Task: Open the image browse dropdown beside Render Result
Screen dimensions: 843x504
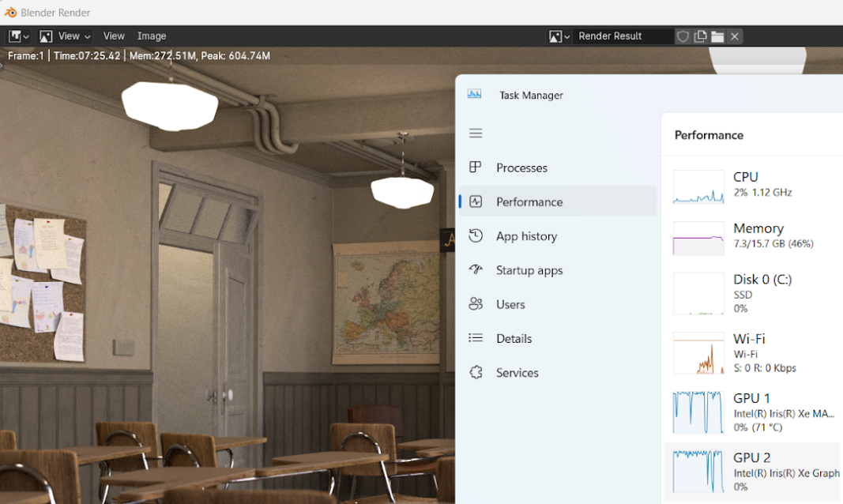Action: click(x=559, y=36)
